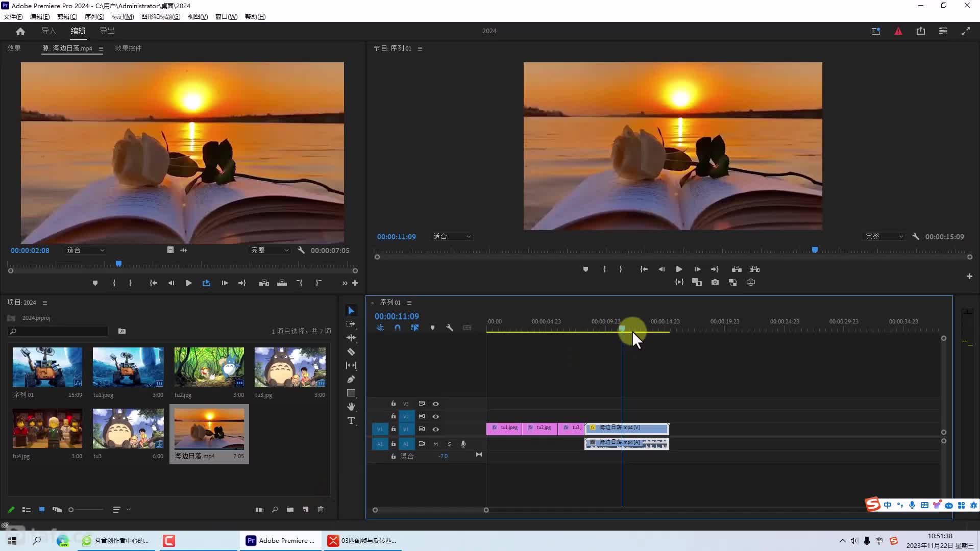Open the Workspaces icon
Viewport: 980px width, 551px height.
943,31
